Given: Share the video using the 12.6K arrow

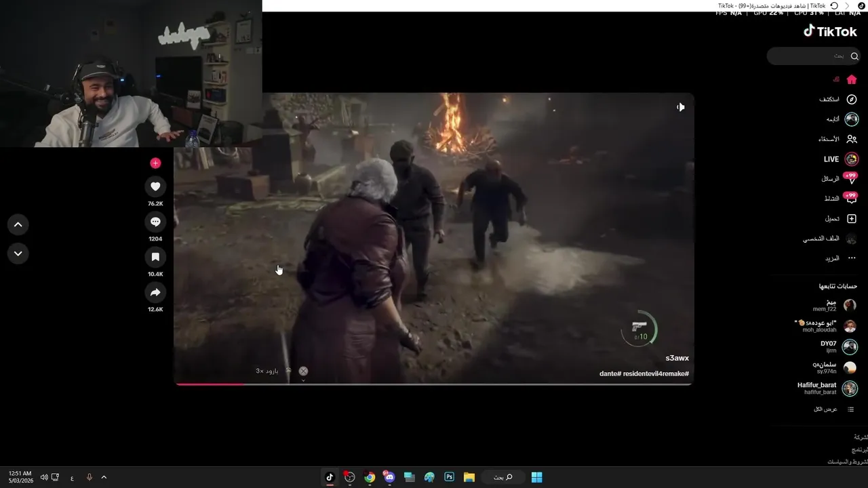Looking at the screenshot, I should [155, 292].
